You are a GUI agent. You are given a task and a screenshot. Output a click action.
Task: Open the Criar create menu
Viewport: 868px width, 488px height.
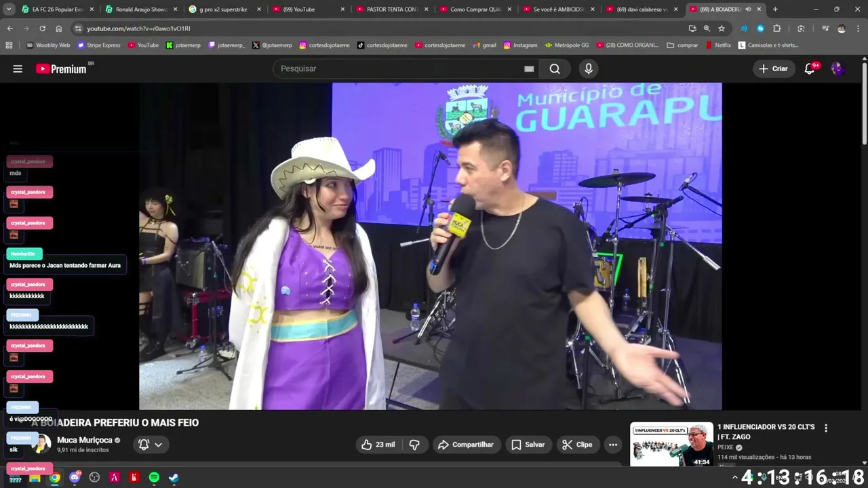773,68
